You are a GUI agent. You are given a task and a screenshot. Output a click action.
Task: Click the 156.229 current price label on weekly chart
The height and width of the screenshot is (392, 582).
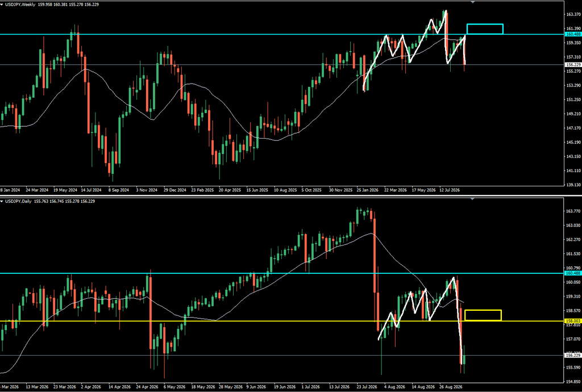(x=573, y=65)
